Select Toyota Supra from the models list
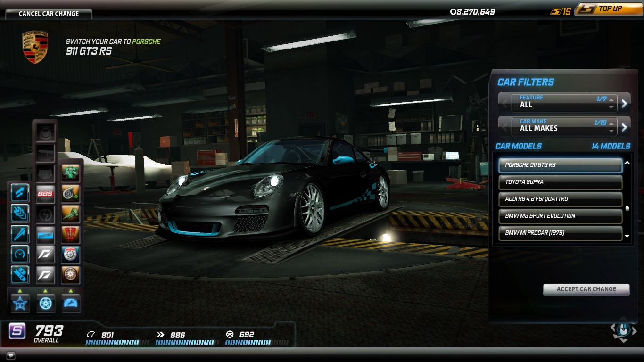Viewport: 644px width, 362px height. pos(561,182)
